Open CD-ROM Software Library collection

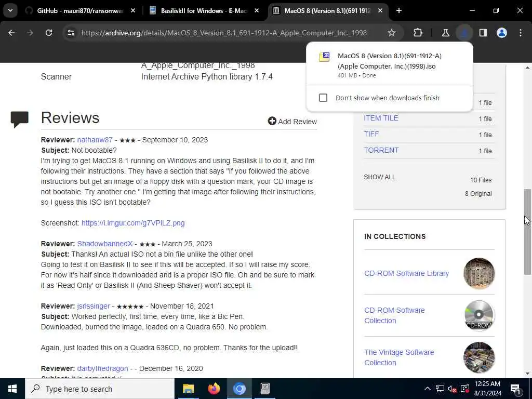coord(406,273)
